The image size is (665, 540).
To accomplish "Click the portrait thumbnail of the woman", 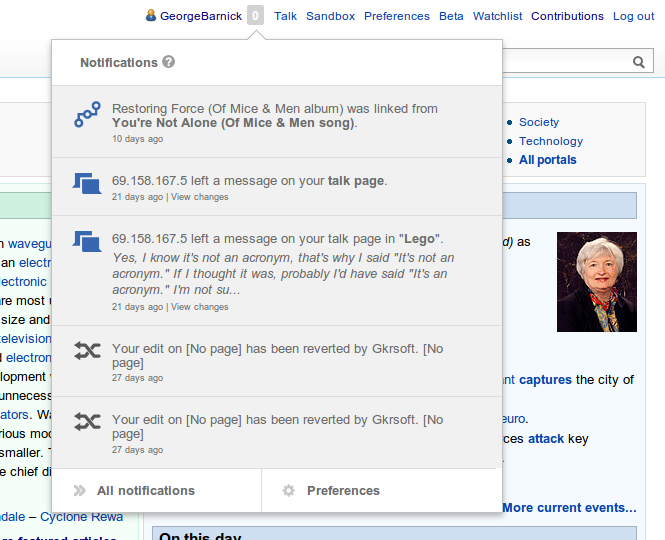I will [596, 282].
